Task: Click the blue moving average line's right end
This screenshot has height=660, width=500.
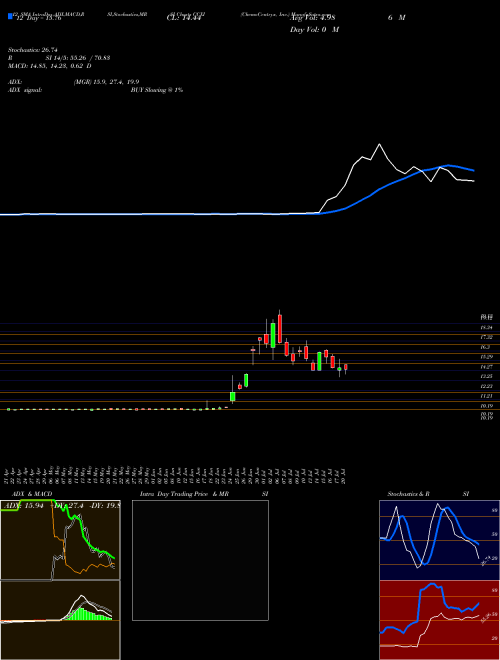Action: click(x=474, y=170)
